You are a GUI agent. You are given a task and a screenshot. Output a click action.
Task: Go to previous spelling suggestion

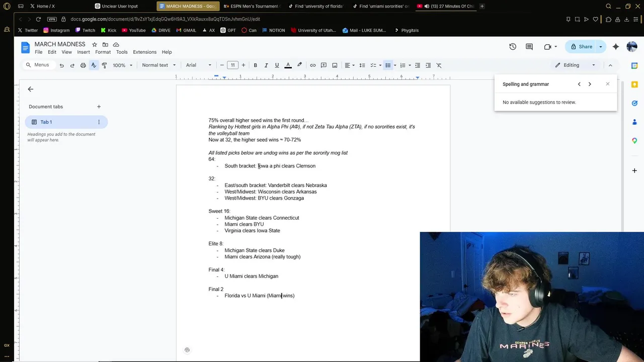[x=579, y=84]
